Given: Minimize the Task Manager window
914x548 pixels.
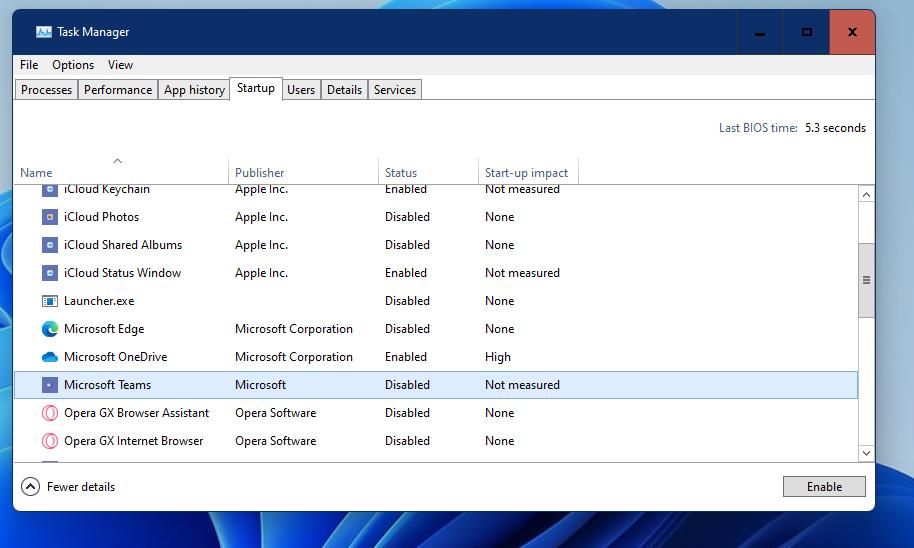Looking at the screenshot, I should pyautogui.click(x=760, y=32).
